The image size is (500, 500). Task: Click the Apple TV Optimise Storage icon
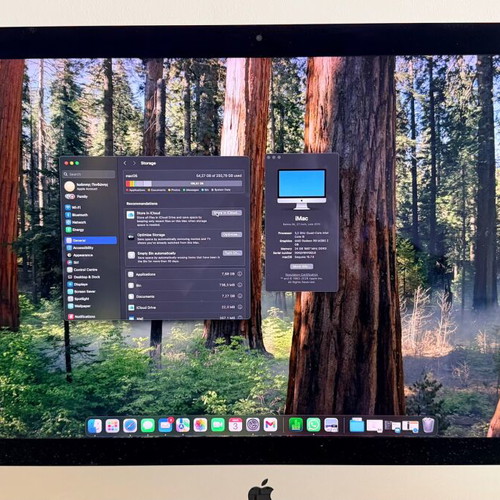pyautogui.click(x=131, y=237)
